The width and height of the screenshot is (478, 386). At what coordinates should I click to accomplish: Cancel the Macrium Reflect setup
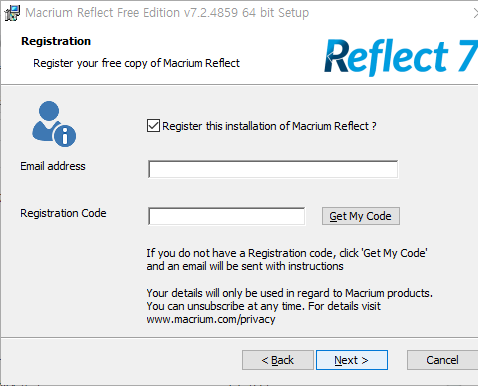[442, 360]
